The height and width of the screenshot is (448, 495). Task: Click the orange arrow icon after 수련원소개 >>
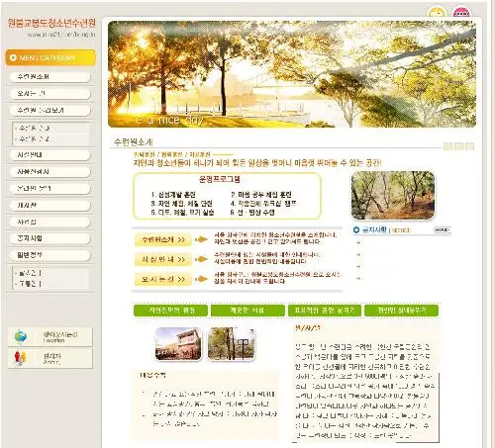201,239
